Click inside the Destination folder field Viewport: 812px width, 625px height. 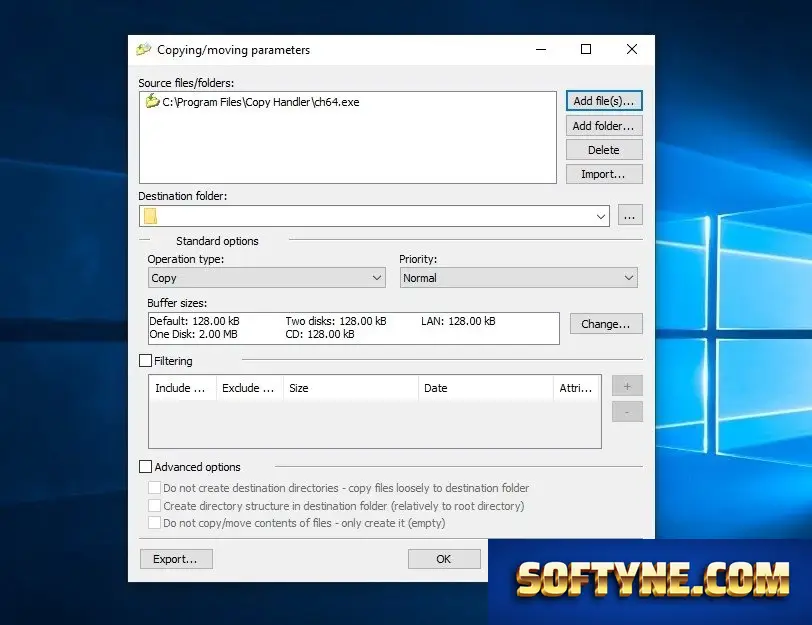coord(374,216)
